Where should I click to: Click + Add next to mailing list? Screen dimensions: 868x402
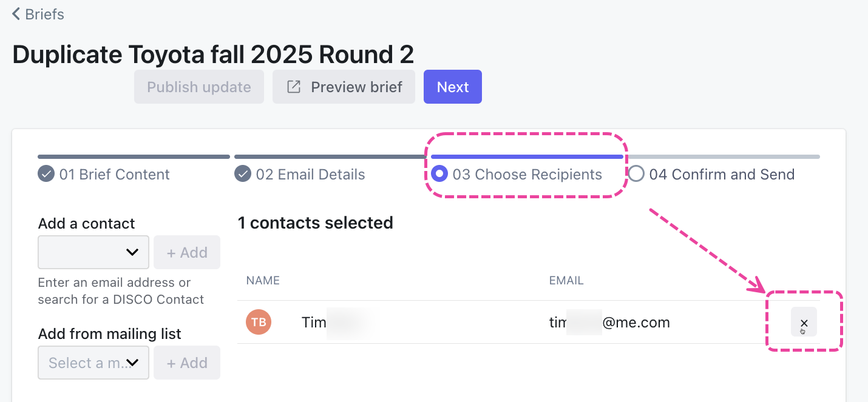(187, 363)
